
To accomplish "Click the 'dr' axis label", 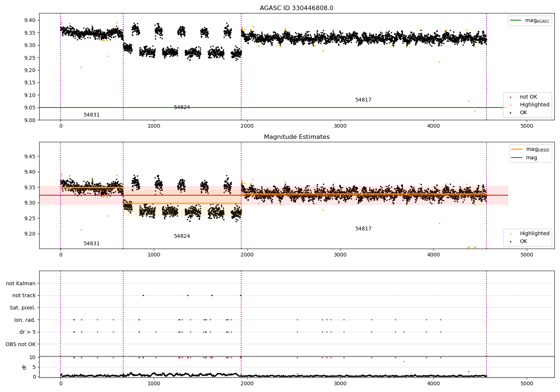I will (24, 367).
